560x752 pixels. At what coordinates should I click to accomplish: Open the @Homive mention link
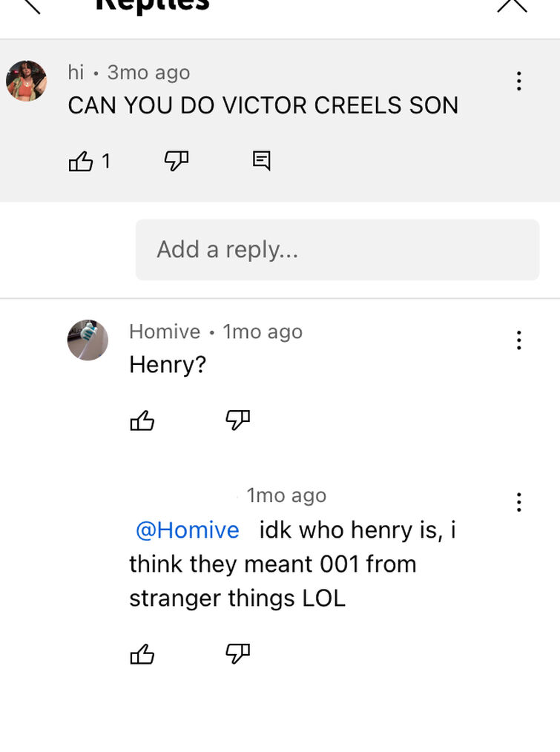pos(188,530)
